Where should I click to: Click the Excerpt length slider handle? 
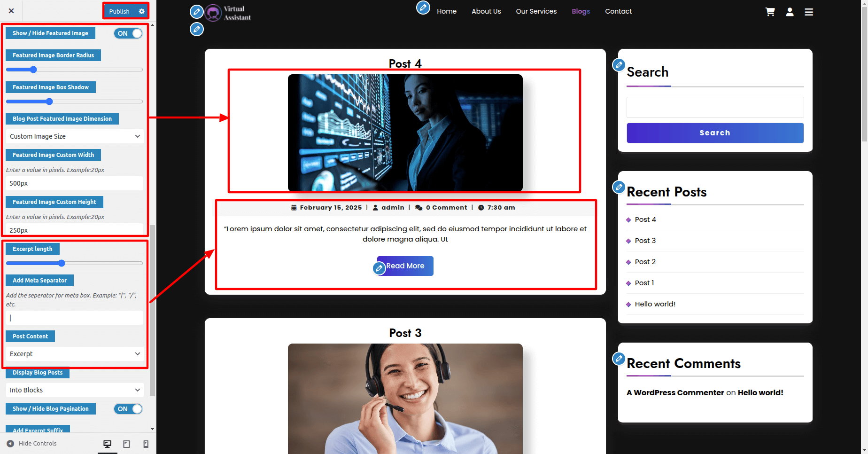tap(62, 263)
